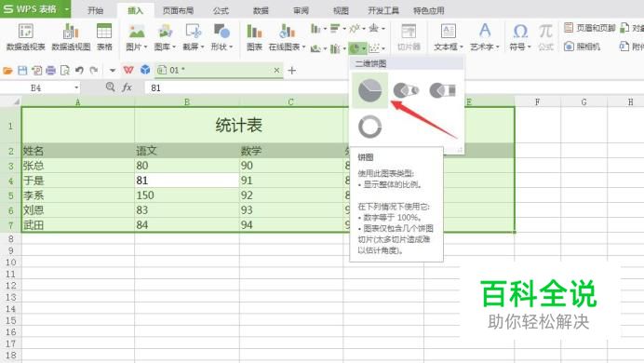Switch to the 特色应用 tab
The image size is (644, 363).
(x=429, y=10)
